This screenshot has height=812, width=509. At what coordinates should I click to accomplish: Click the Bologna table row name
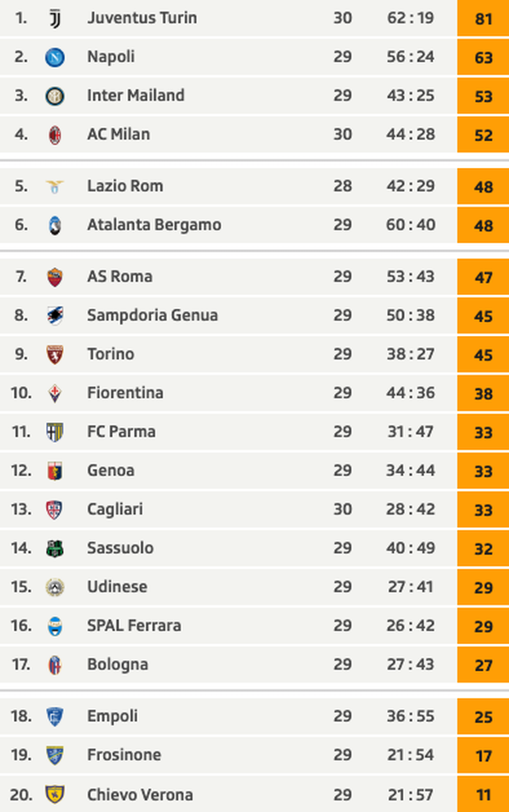pos(117,664)
